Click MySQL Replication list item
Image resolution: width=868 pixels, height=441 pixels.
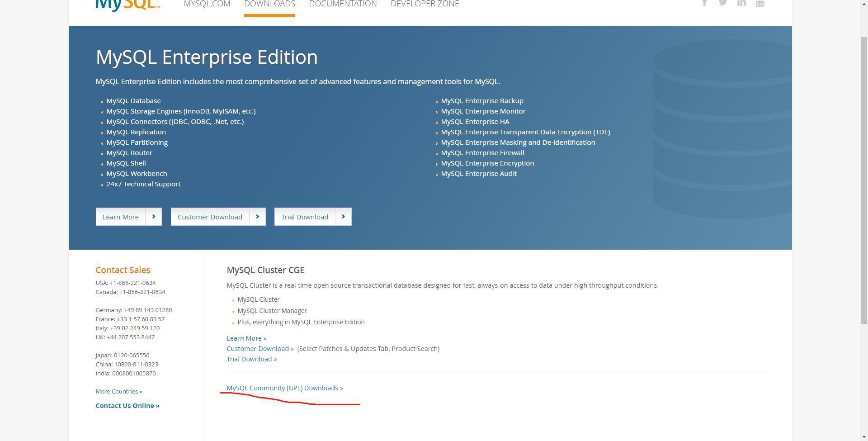click(136, 132)
